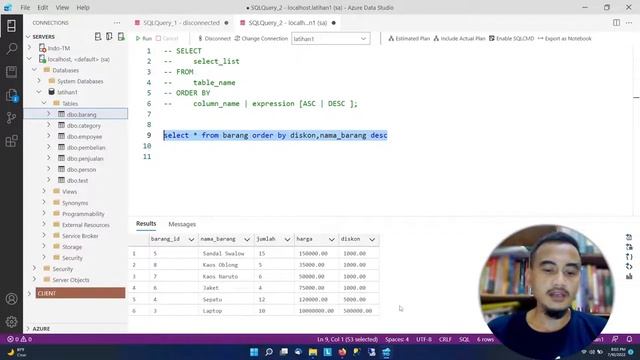Click the New Connection icon in Servers
The width and height of the screenshot is (640, 360).
click(x=98, y=37)
